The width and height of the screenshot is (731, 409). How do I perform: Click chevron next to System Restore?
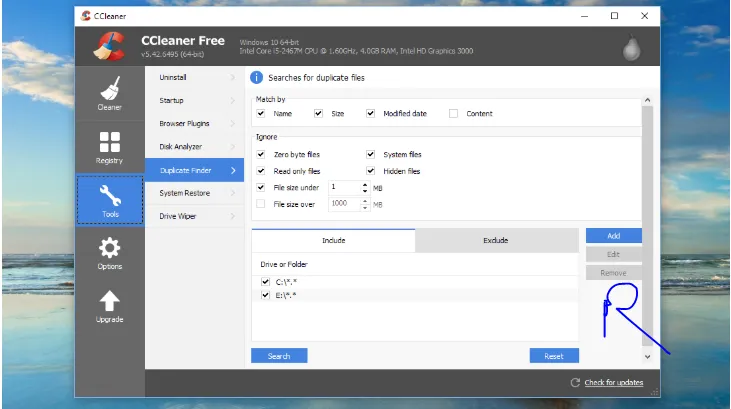click(233, 193)
